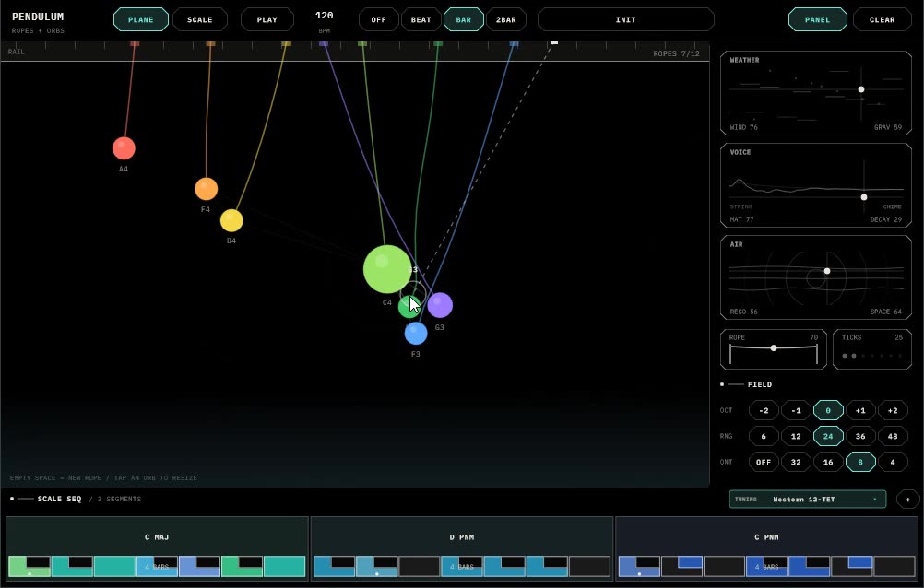
Task: Start playback with the PLAY button
Action: tap(267, 19)
